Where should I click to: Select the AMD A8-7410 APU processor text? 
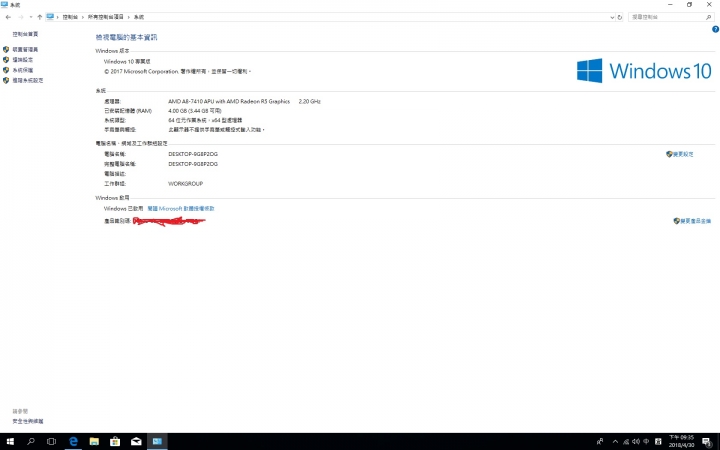tap(229, 101)
